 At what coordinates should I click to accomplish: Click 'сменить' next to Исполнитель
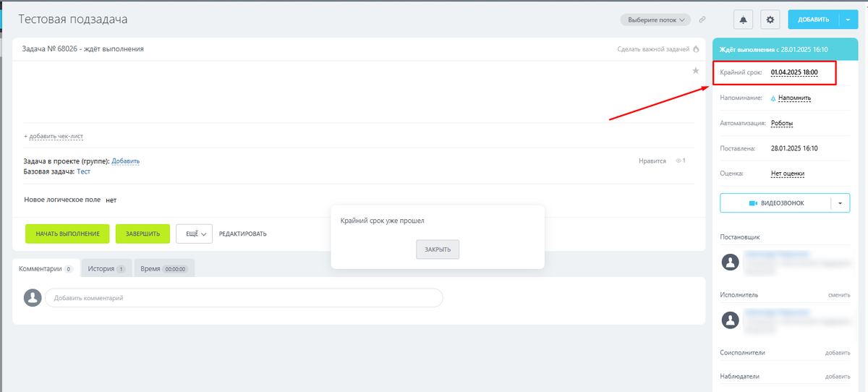pos(839,295)
